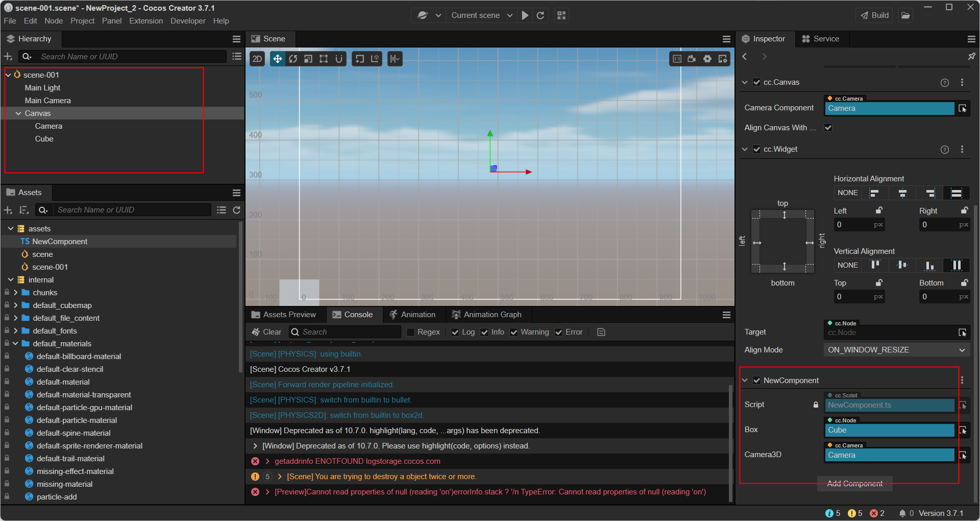The height and width of the screenshot is (521, 980).
Task: Open the preview platform dropdown arrow
Action: pos(438,15)
